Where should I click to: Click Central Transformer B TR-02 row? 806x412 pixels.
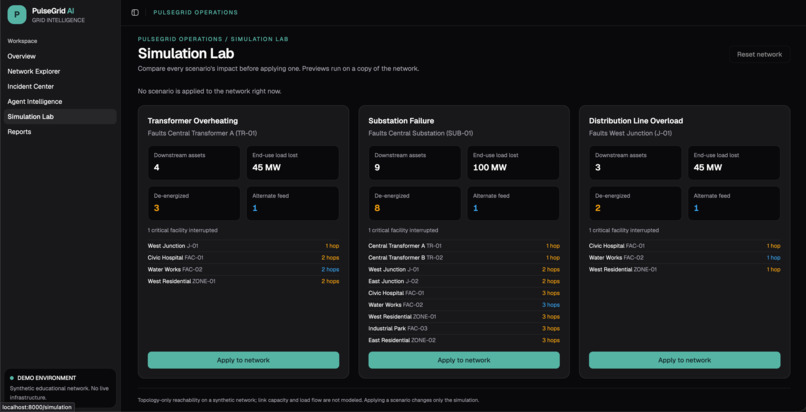tap(464, 258)
